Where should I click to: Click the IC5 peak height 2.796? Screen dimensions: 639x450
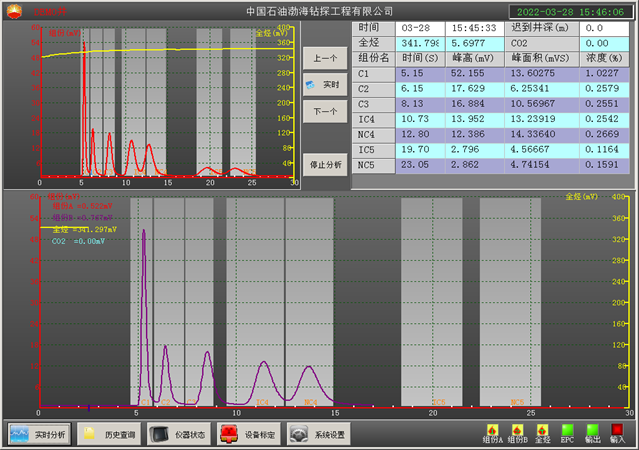475,150
